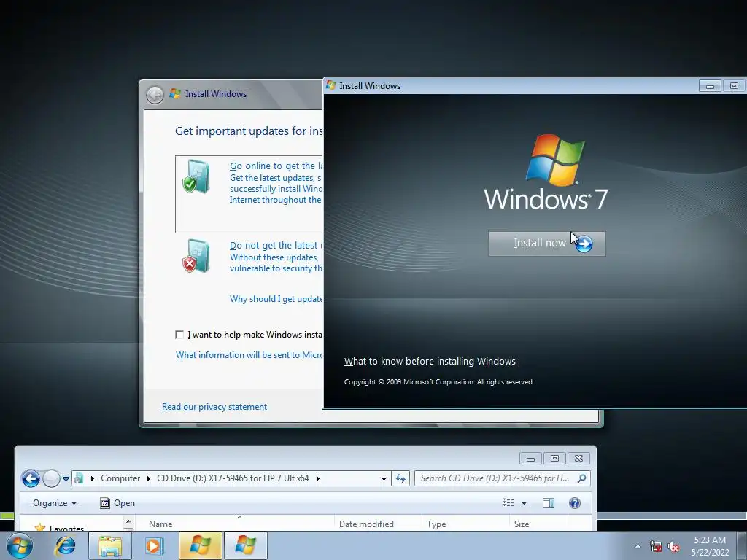Switch to second Install Windows taskbar item
Screen dimensions: 747x560
click(x=246, y=545)
